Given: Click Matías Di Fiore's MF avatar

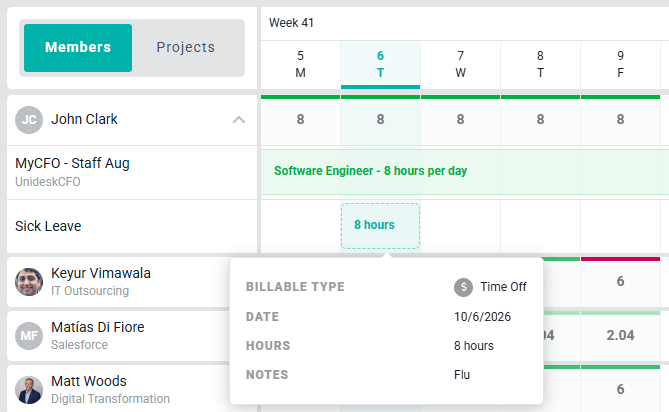Looking at the screenshot, I should (29, 336).
